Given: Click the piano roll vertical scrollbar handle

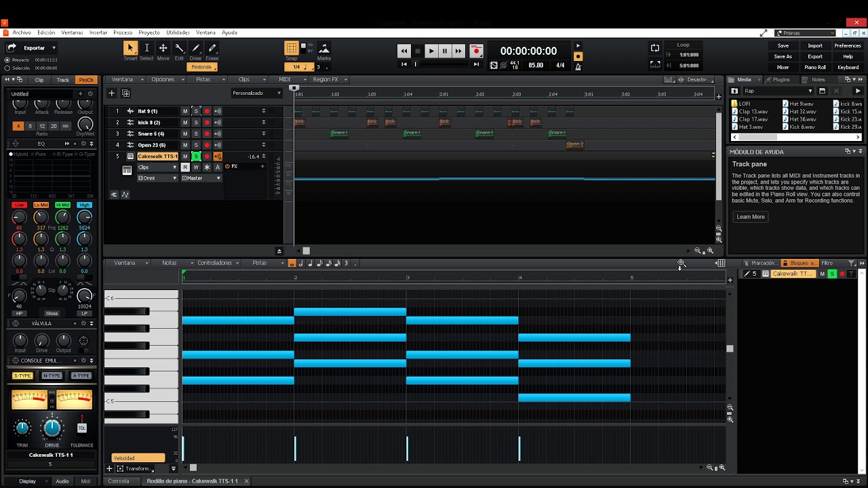Looking at the screenshot, I should [x=730, y=348].
